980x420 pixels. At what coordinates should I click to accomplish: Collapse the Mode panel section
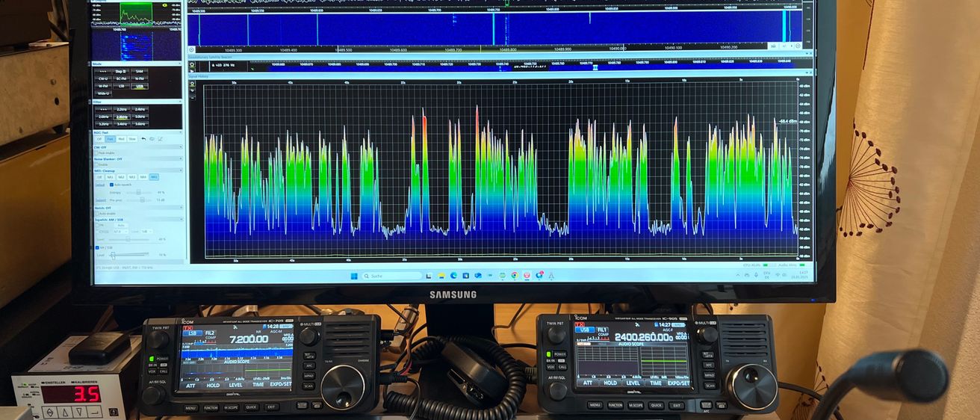tap(181, 64)
